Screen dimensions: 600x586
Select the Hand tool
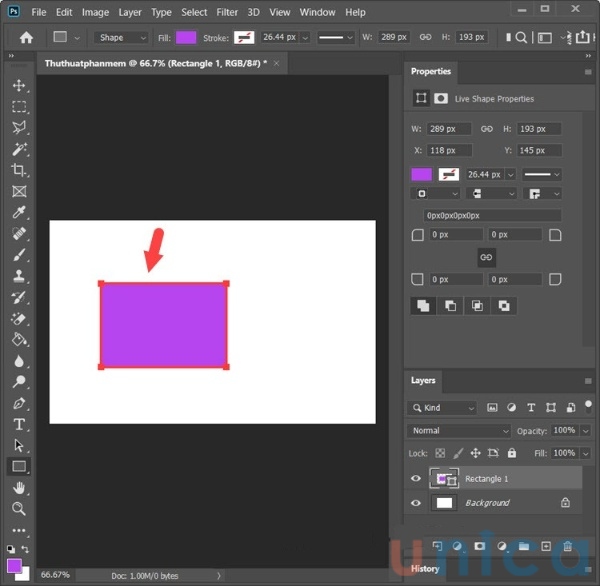18,487
